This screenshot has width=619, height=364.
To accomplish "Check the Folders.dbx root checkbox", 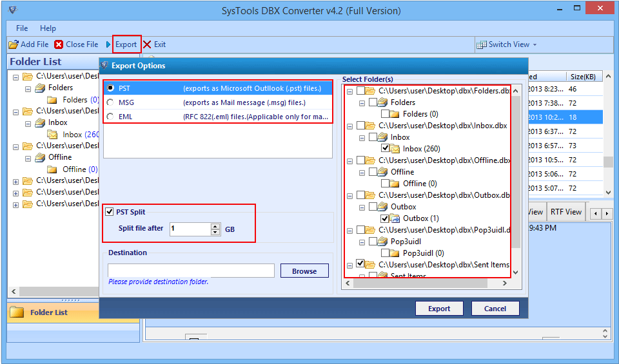I will click(x=360, y=91).
